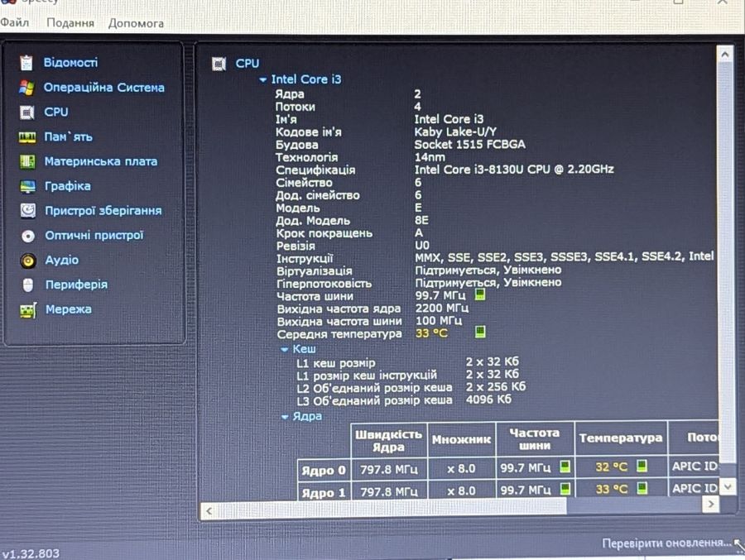Click the Intel Core i3-8130U specification value
Image resolution: width=745 pixels, height=560 pixels.
(x=514, y=170)
